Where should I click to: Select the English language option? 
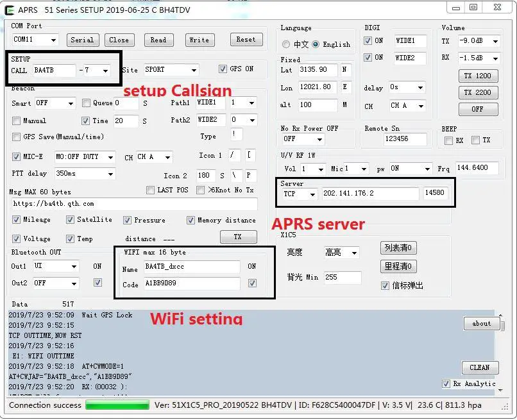(x=316, y=44)
